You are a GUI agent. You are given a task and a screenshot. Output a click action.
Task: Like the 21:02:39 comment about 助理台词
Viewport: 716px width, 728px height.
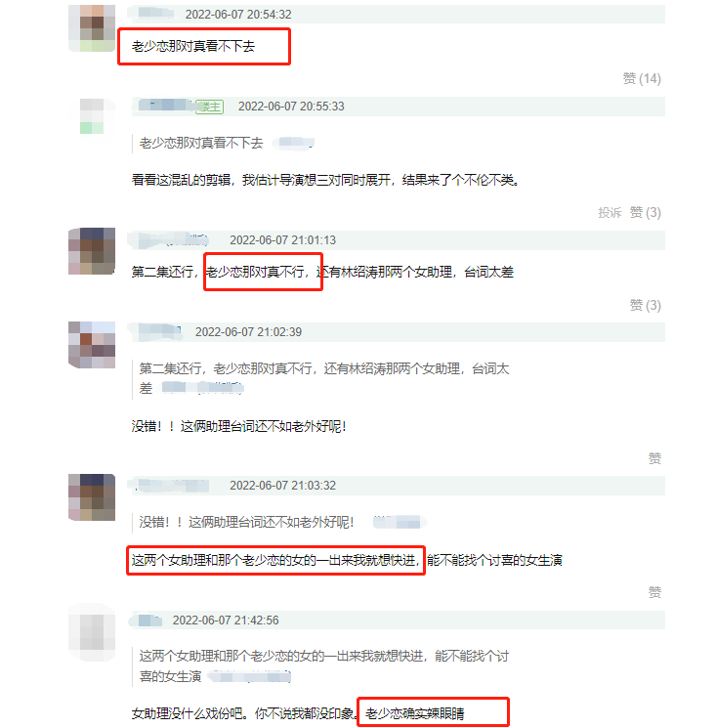pos(654,458)
